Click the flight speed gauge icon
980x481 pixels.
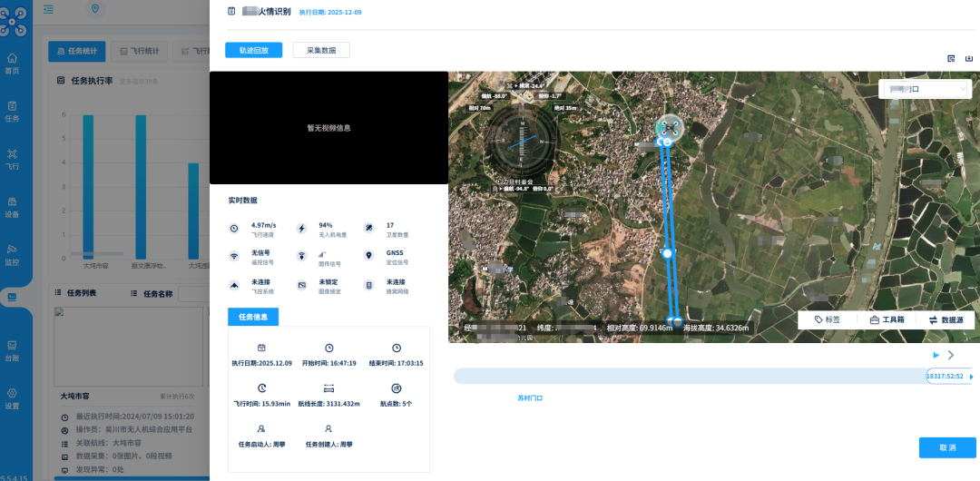point(234,229)
